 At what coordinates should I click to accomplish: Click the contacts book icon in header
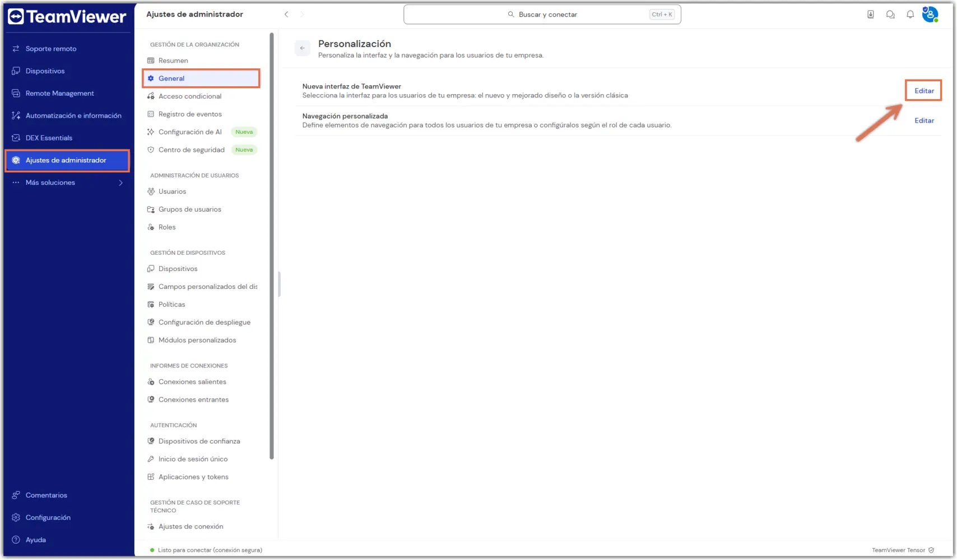click(x=871, y=15)
